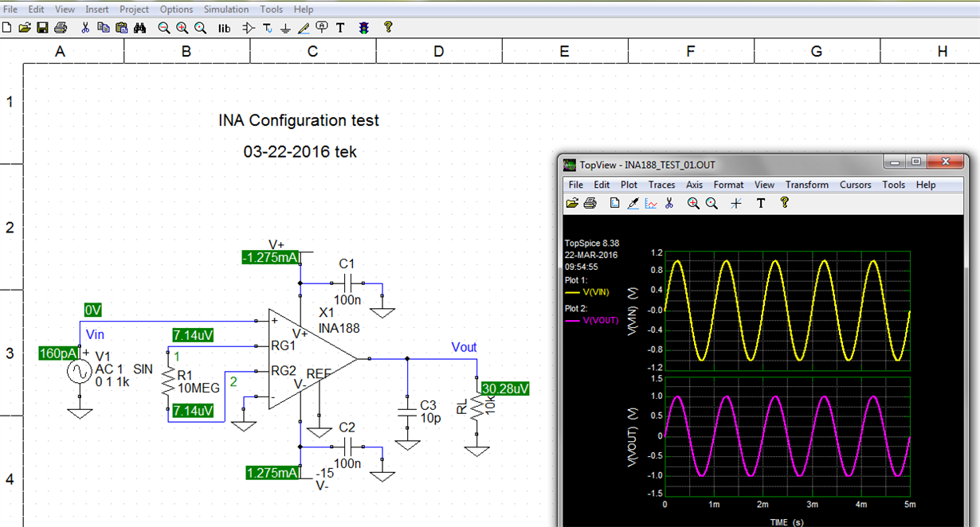The height and width of the screenshot is (527, 980).
Task: Open the lib library browser
Action: coord(224,28)
